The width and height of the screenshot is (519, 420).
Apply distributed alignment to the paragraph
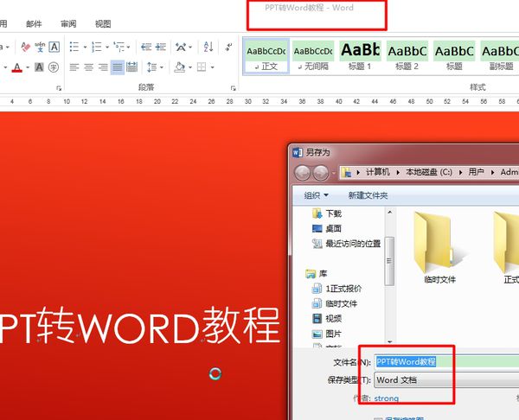131,67
